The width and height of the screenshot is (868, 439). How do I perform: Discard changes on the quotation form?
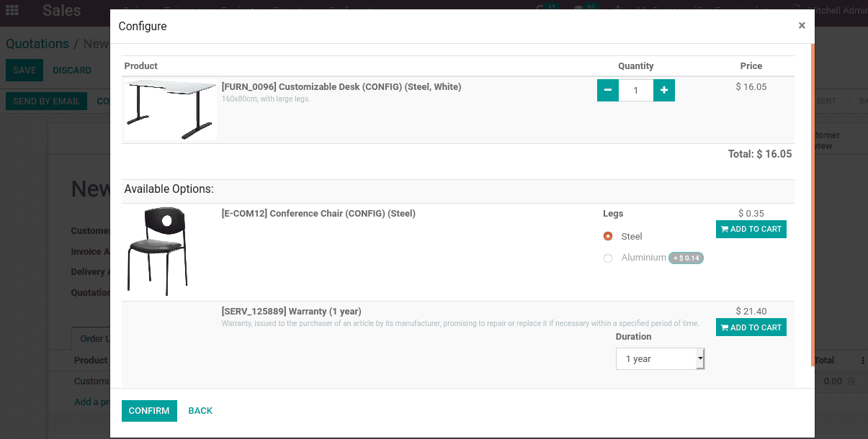(72, 71)
